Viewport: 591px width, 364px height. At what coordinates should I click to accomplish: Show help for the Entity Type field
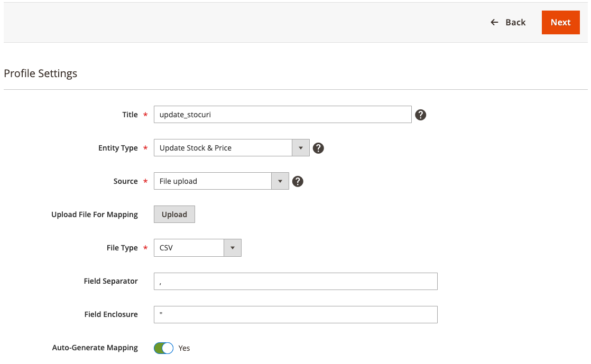[x=318, y=148]
